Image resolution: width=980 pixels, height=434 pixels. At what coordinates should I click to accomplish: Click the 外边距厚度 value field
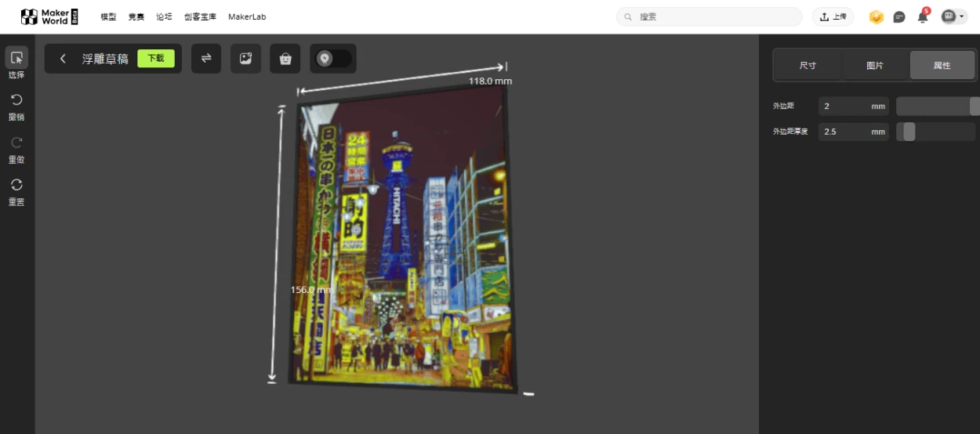(853, 132)
